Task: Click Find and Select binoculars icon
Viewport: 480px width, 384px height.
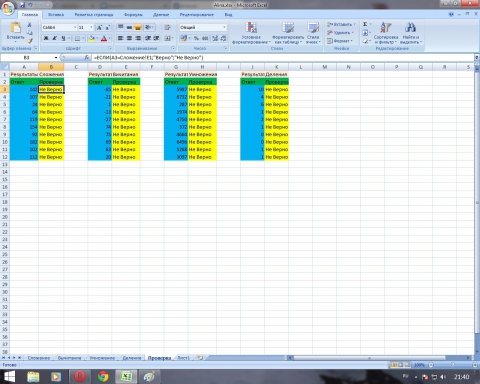Action: pyautogui.click(x=410, y=28)
